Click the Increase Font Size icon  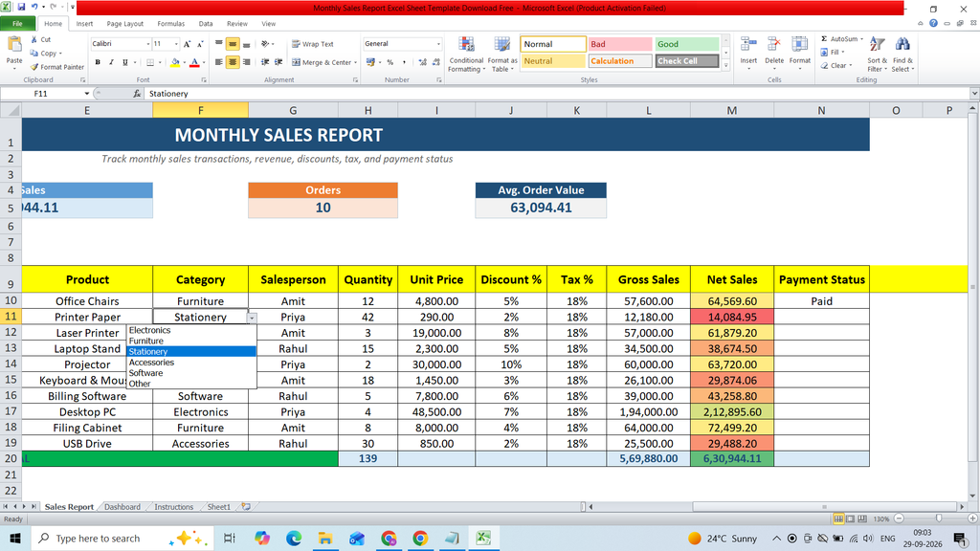tap(187, 44)
